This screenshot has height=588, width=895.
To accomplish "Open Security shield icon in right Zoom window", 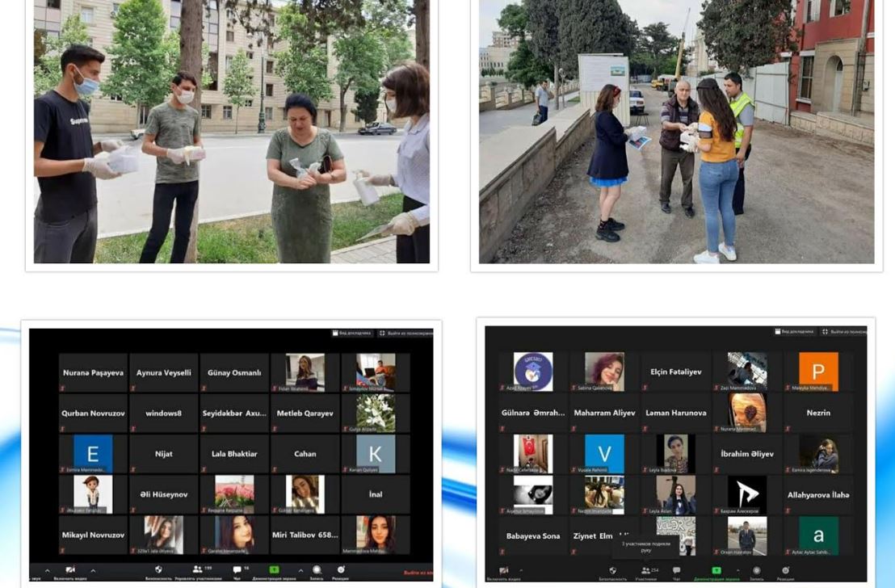I will (612, 572).
